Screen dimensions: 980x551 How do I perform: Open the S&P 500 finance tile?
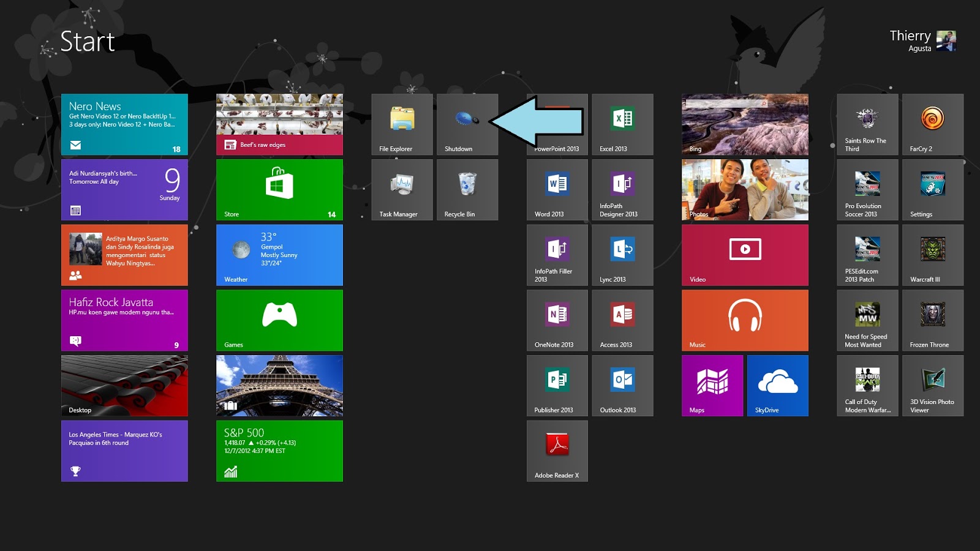[x=279, y=451]
